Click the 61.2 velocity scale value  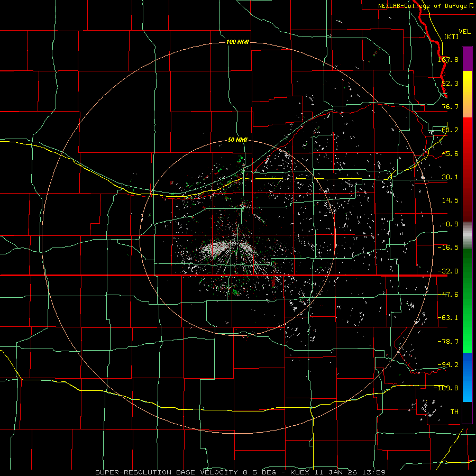[x=450, y=130]
